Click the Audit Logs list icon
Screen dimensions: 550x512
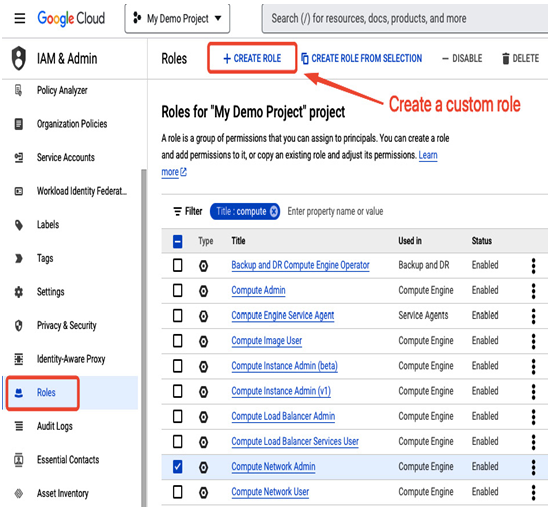click(x=19, y=426)
